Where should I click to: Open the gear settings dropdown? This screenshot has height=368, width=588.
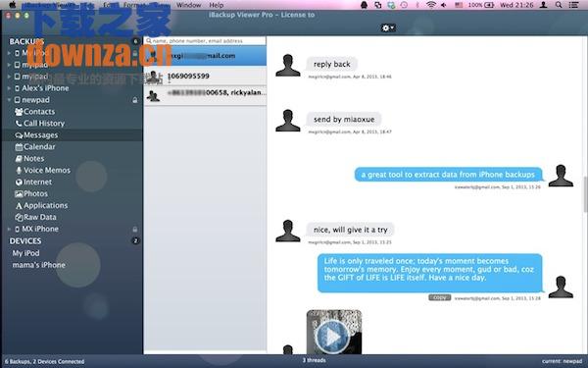tap(388, 27)
